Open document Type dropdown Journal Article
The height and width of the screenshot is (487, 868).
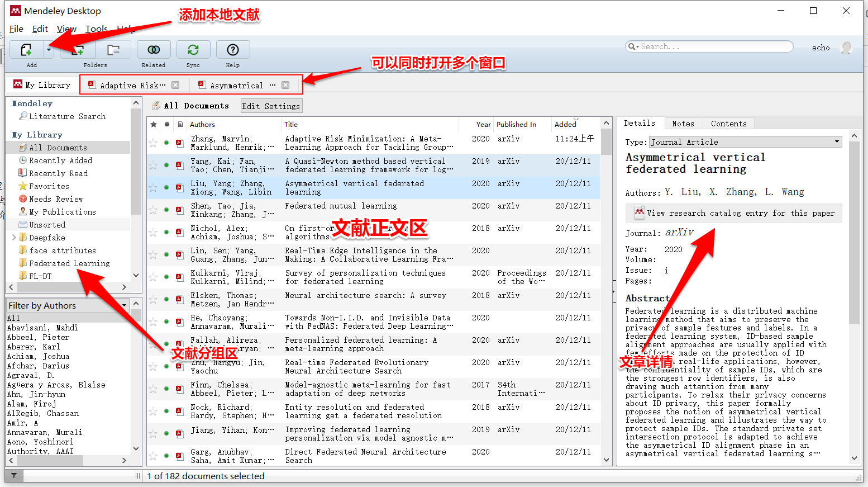coord(746,142)
